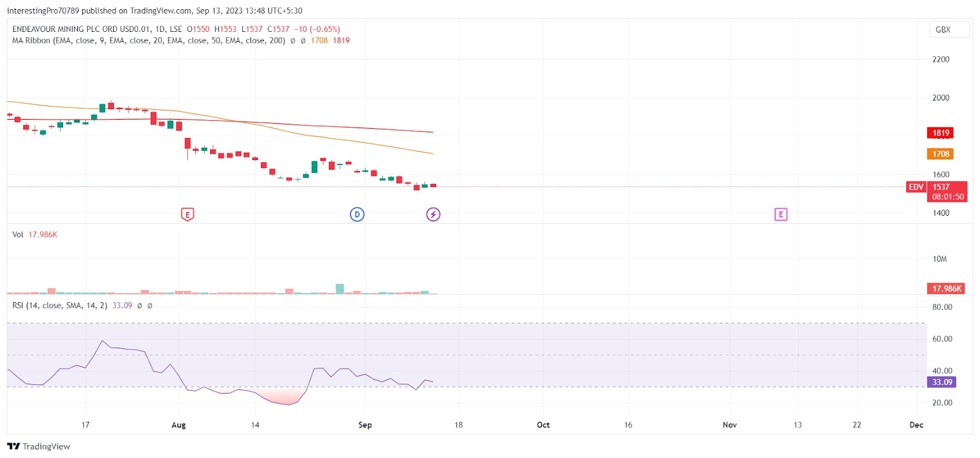Click the red 1819 EMA label on the price axis
This screenshot has height=458, width=980.
tap(941, 133)
